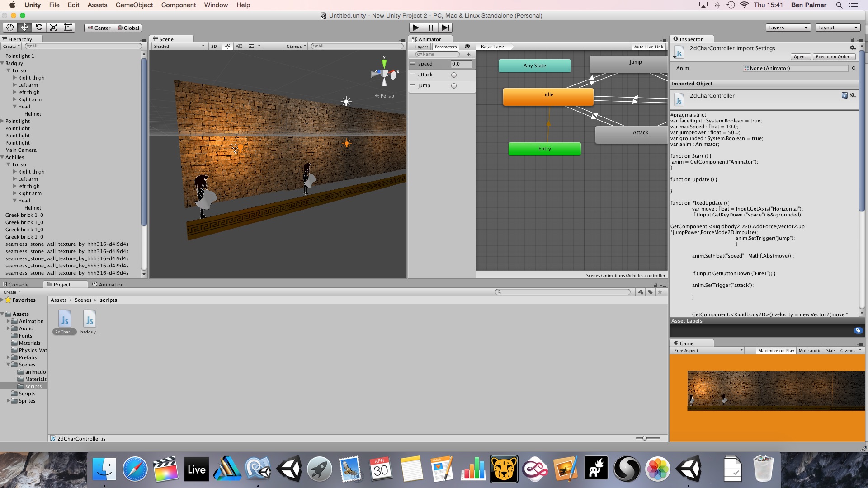Click the Step frame button
The height and width of the screenshot is (488, 868).
(x=445, y=28)
